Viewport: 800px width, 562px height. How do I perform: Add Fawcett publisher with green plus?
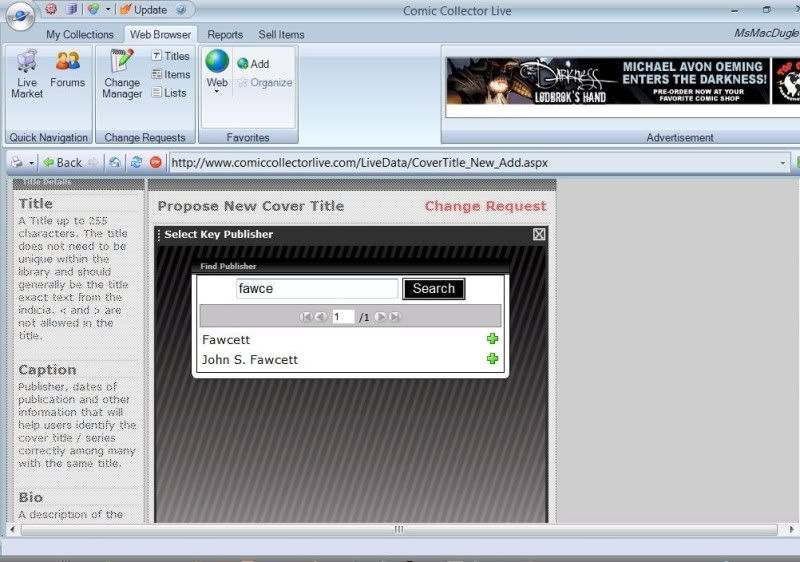[492, 339]
